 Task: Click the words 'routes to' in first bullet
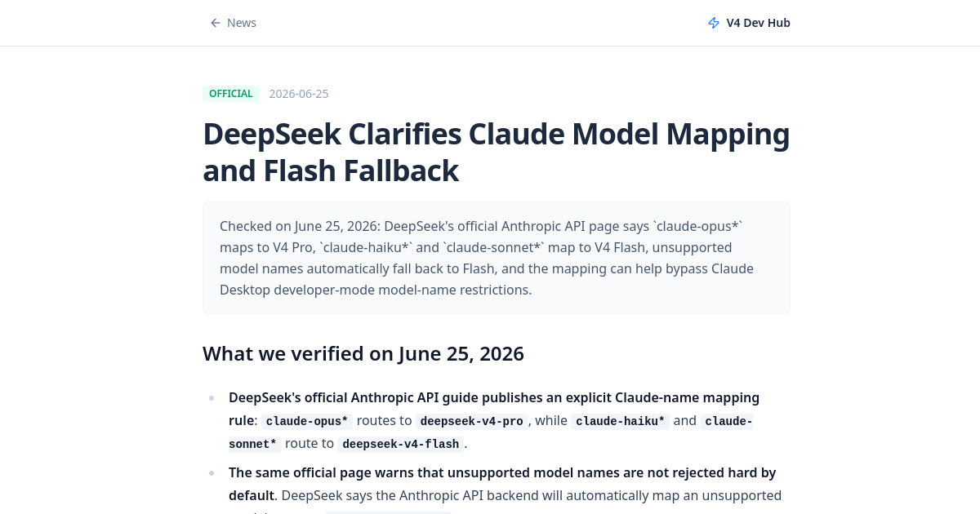coord(385,421)
